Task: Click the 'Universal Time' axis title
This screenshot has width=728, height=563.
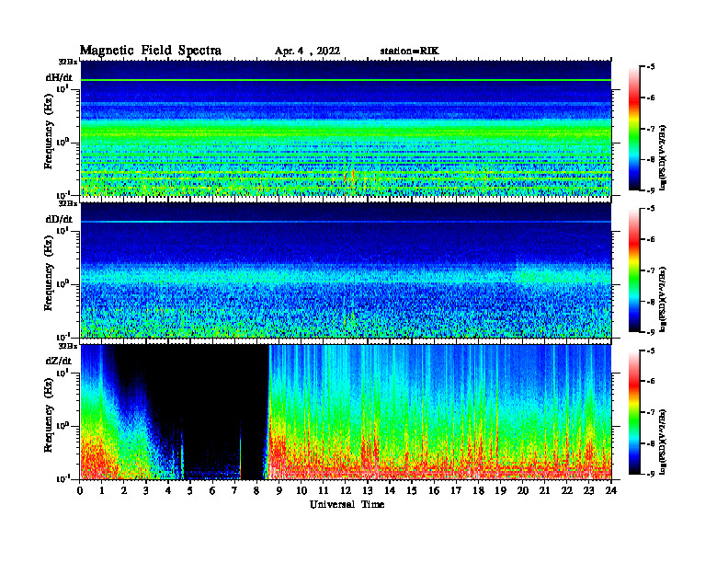Action: (x=347, y=504)
